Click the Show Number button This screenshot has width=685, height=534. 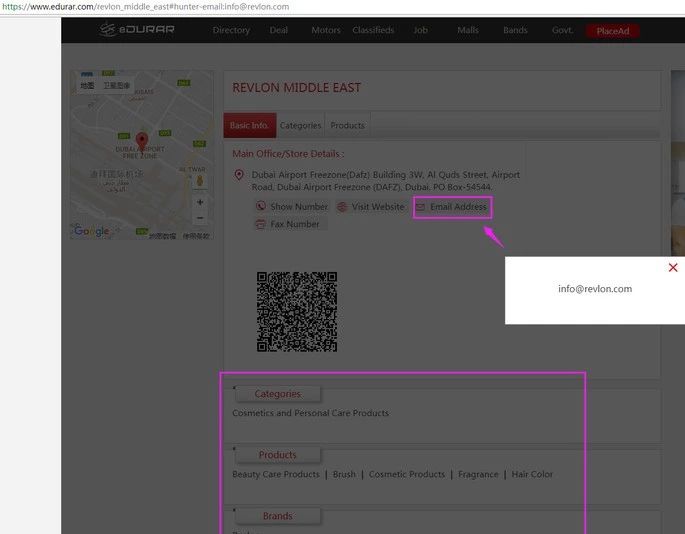pos(291,207)
